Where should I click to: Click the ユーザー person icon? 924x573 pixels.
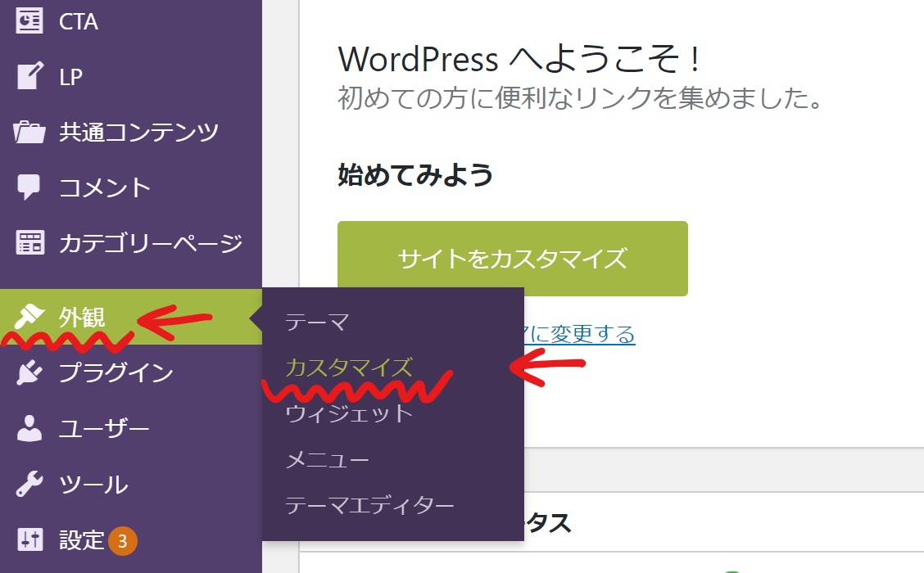29,428
